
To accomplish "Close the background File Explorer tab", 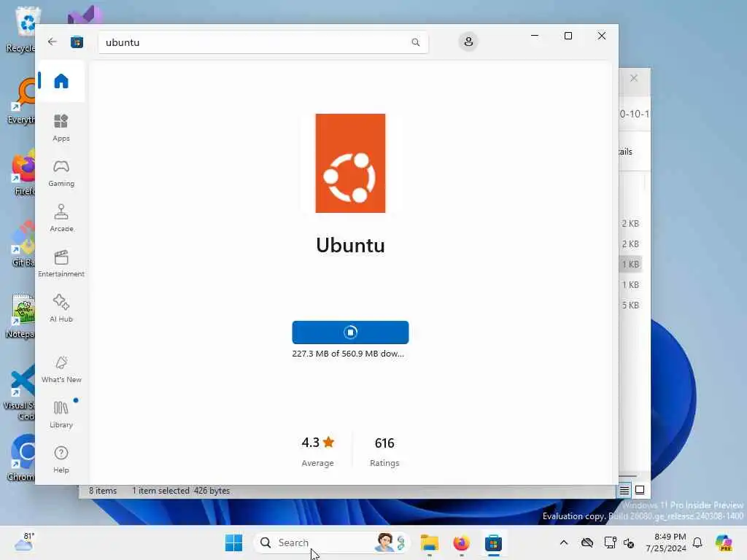I will pyautogui.click(x=634, y=78).
